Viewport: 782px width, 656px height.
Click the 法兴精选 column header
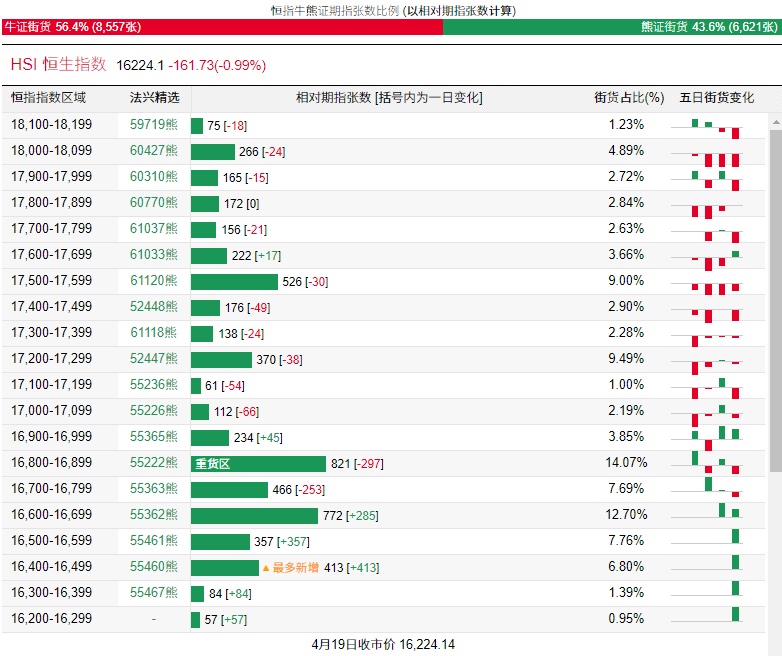click(x=155, y=98)
